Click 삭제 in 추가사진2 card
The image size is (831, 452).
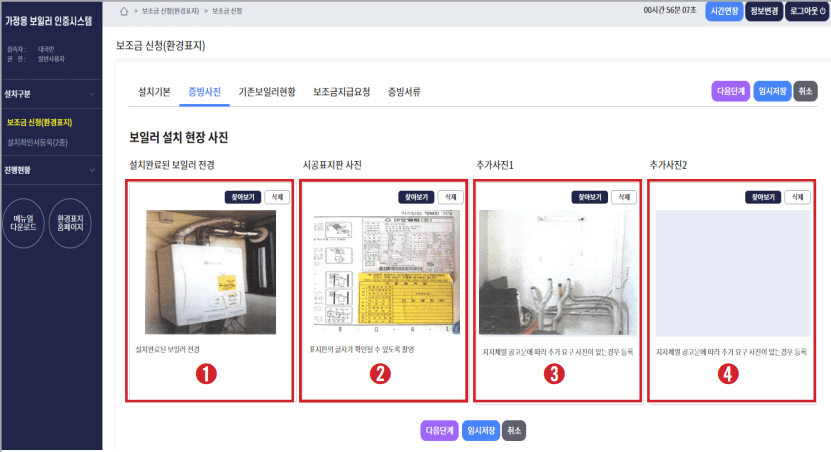click(x=797, y=197)
